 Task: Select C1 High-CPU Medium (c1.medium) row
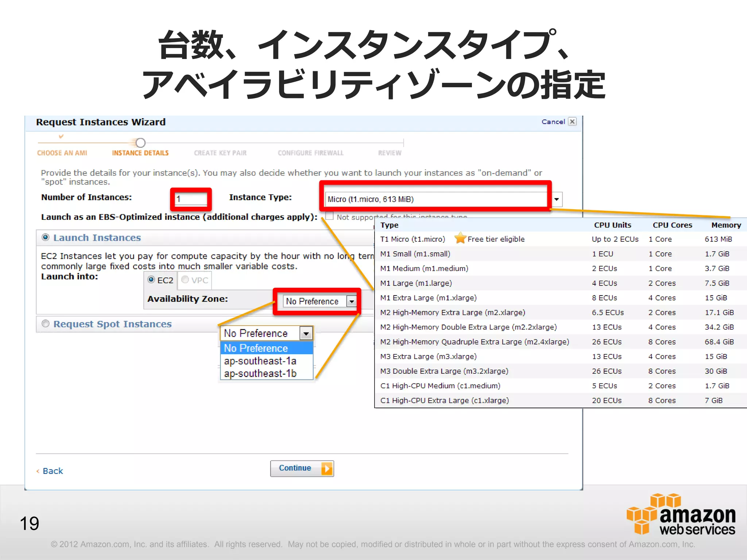pos(561,386)
